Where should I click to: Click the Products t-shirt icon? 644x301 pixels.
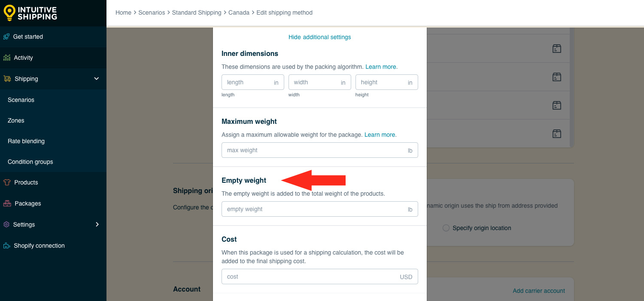tap(7, 182)
